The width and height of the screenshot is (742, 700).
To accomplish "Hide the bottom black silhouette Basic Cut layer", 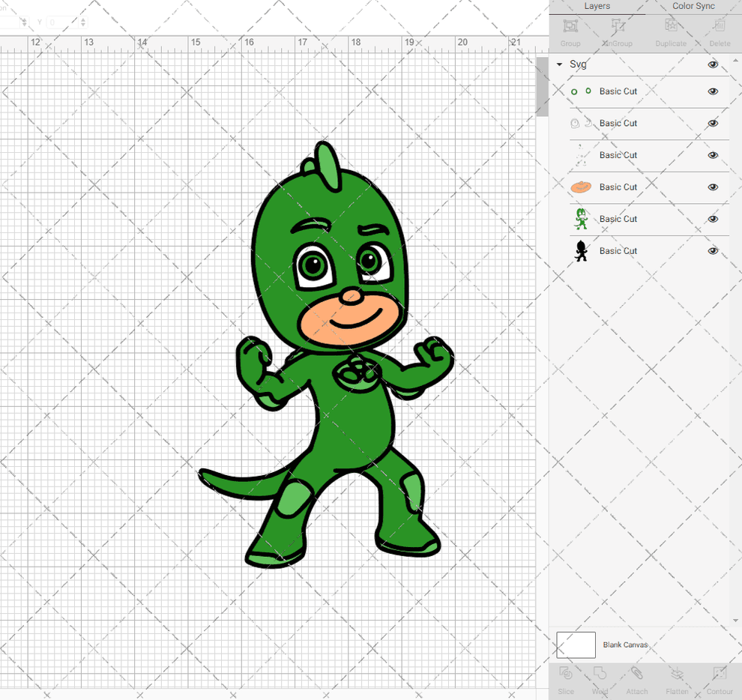I will (713, 250).
